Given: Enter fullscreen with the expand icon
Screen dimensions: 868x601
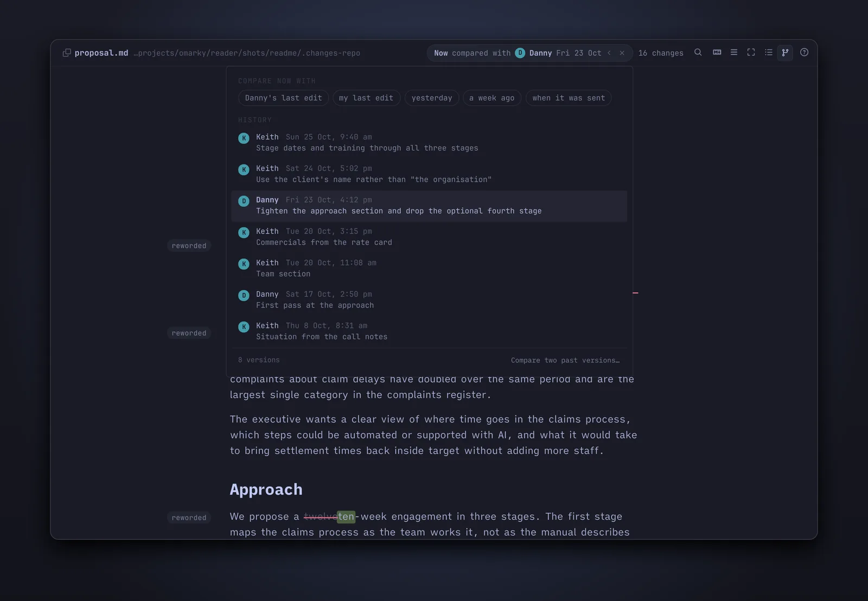Looking at the screenshot, I should click(x=751, y=53).
